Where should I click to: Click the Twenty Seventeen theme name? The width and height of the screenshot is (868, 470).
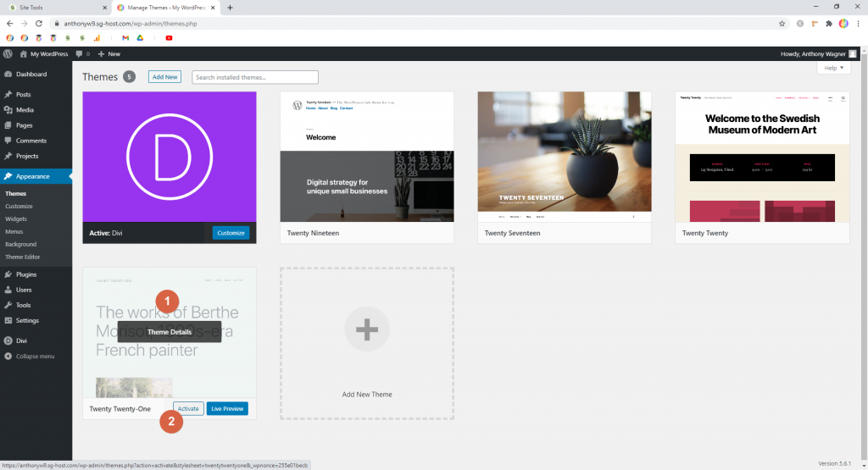(512, 234)
